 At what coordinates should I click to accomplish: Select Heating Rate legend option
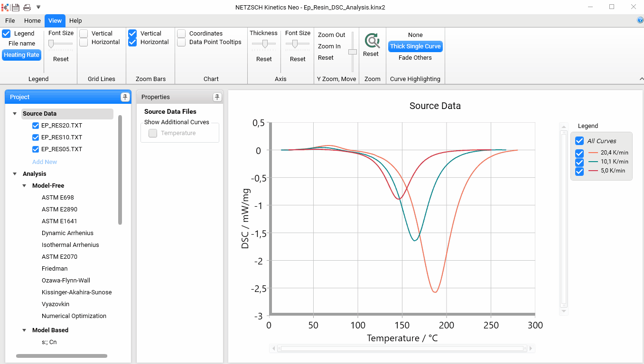point(21,55)
